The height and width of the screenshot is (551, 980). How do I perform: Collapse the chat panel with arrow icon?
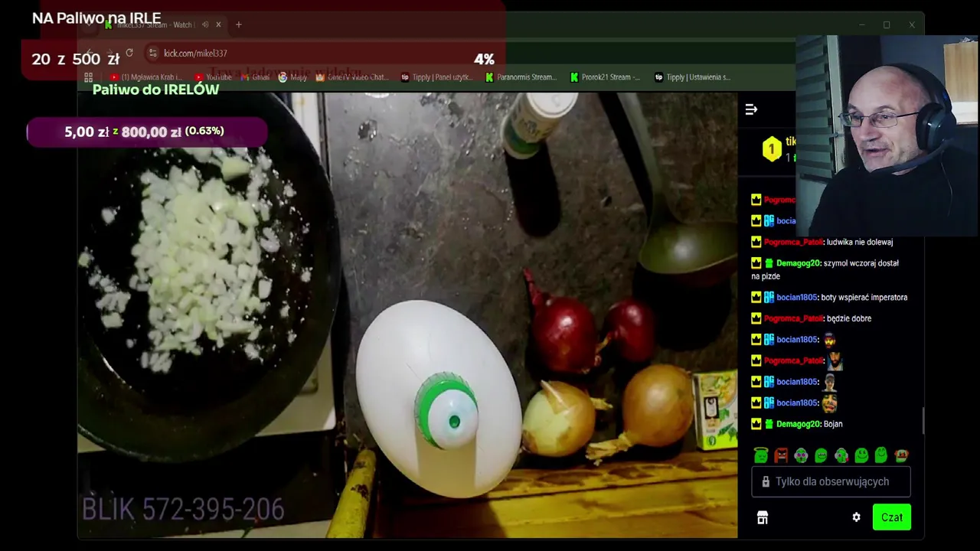tap(751, 109)
